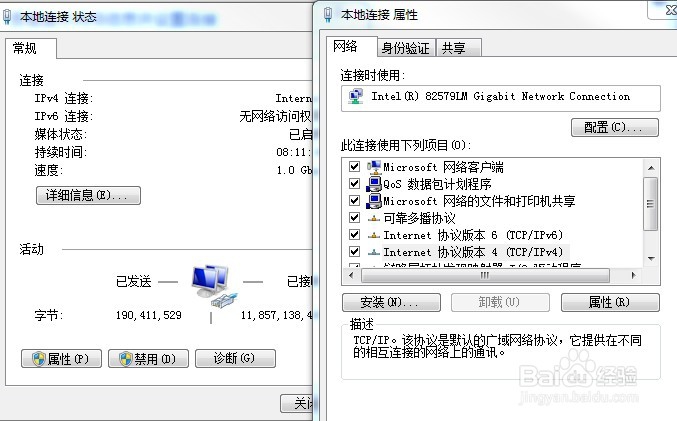
Task: Click the TCP/IPv6 protocol icon
Action: pos(374,235)
